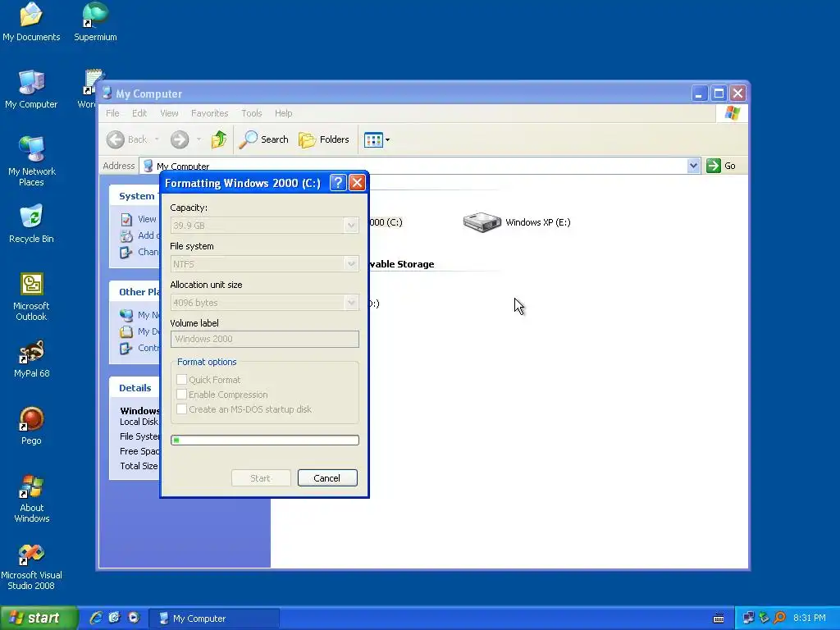Open the File menu

(x=112, y=113)
